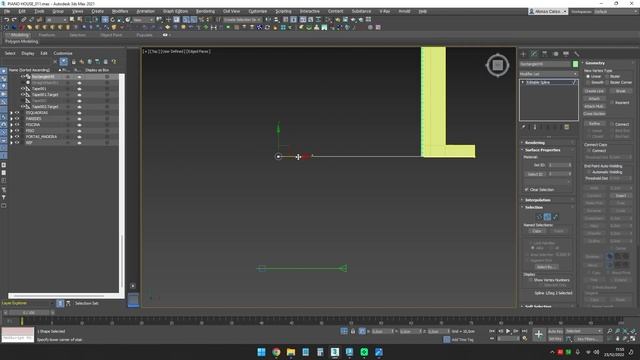Click the Segment sub-object selection icon
This screenshot has height=360, width=640.
tap(547, 217)
